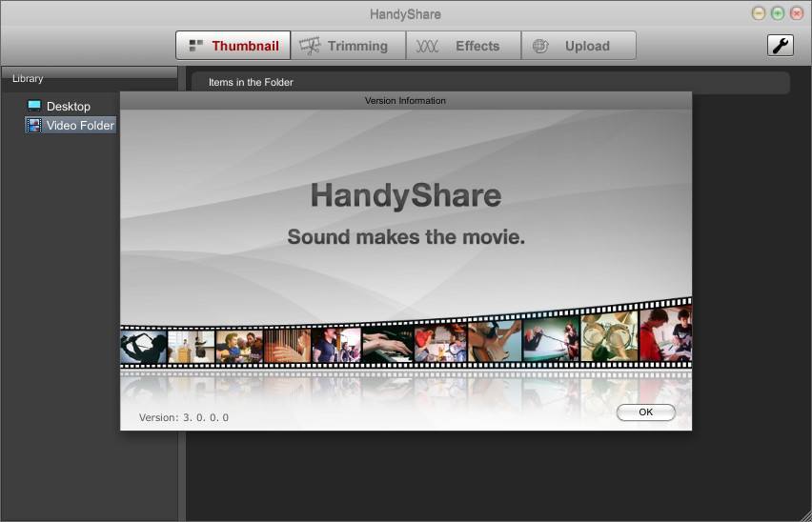Switch to the Trimming tab
This screenshot has width=812, height=522.
tap(348, 46)
